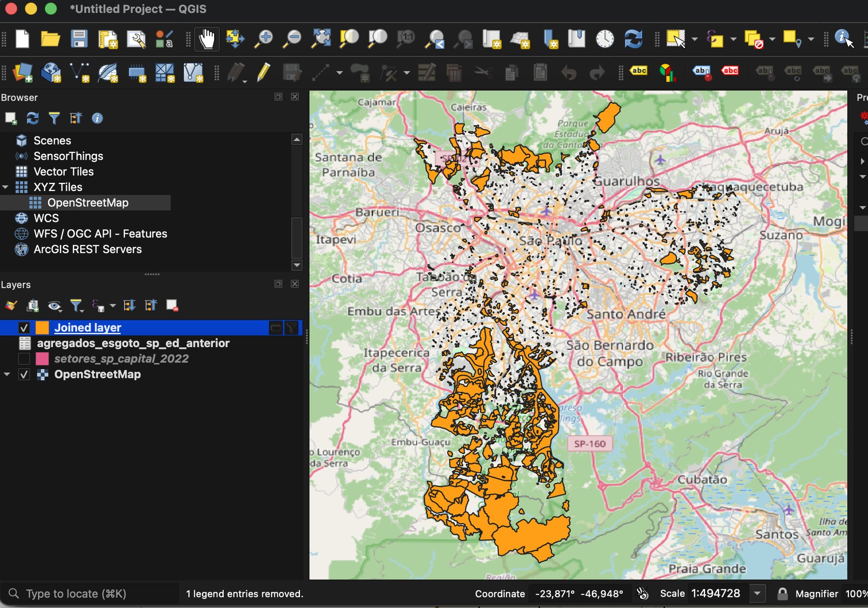This screenshot has width=868, height=608.
Task: Open Manage Map Themes eye menu
Action: (x=54, y=305)
